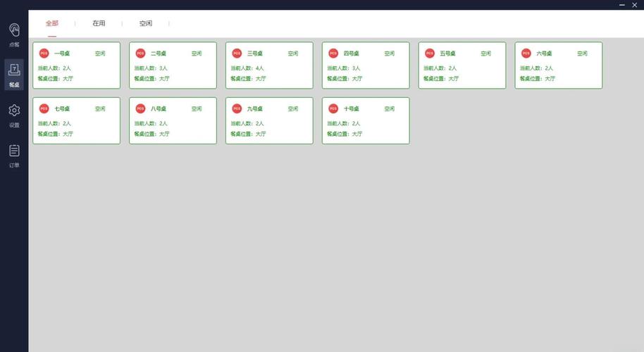
Task: Open the 点餐 ordering icon in sidebar
Action: pos(14,32)
